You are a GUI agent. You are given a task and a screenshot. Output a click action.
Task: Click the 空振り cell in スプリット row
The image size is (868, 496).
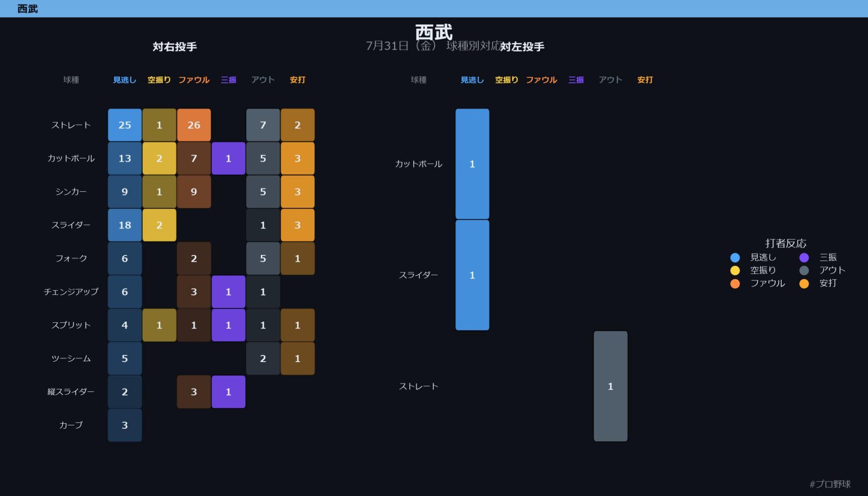pyautogui.click(x=159, y=325)
